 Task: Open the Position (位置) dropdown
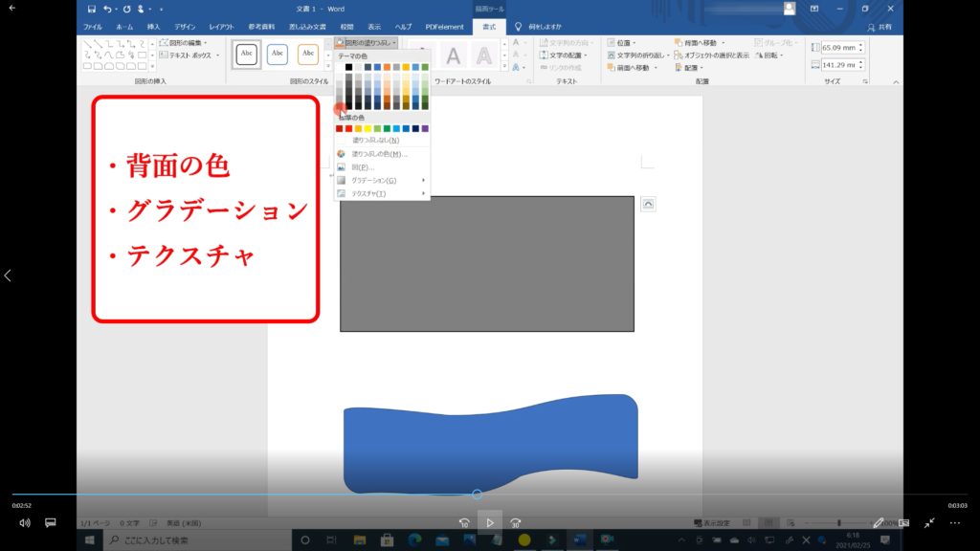[627, 43]
